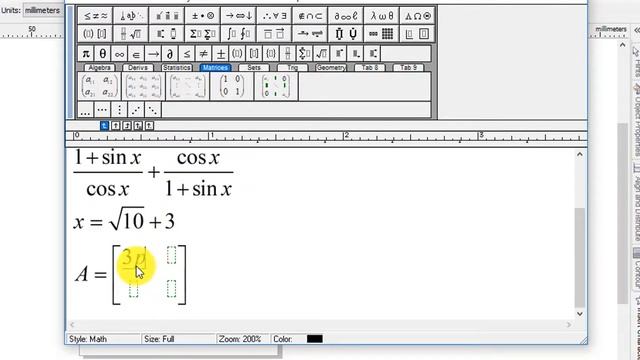Open the relational symbols palette
The width and height of the screenshot is (640, 360).
tap(95, 16)
